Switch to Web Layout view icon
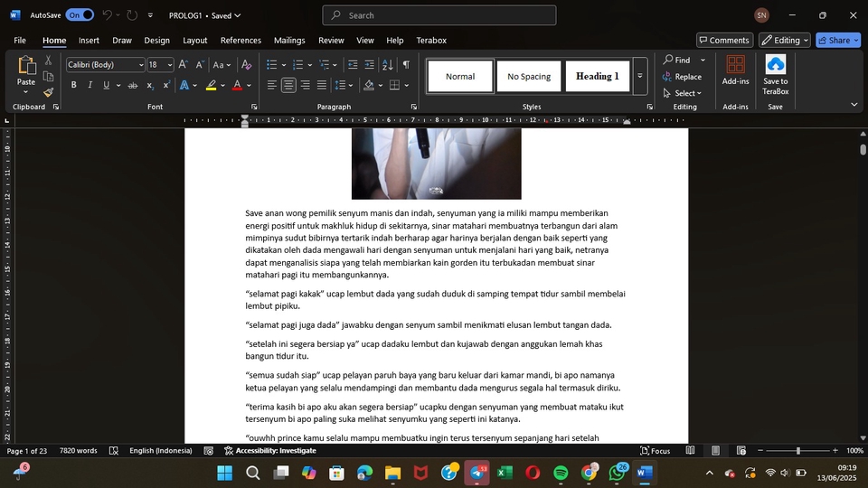The width and height of the screenshot is (868, 488). 741,450
